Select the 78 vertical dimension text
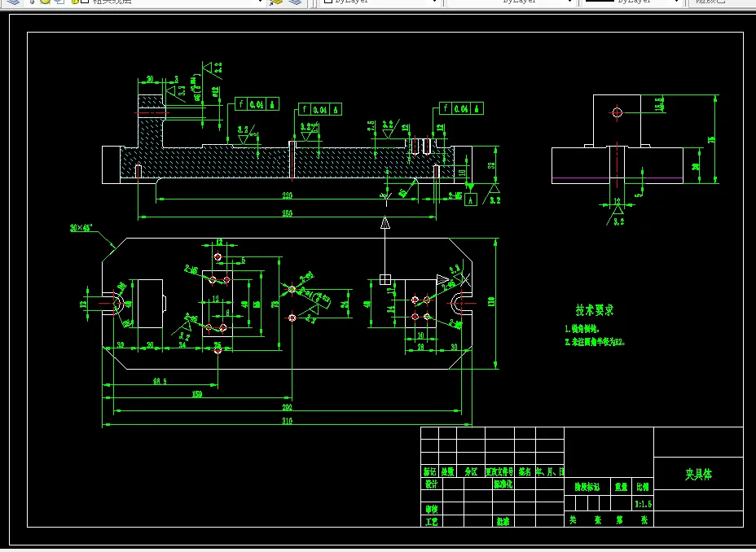The height and width of the screenshot is (552, 756). pyautogui.click(x=275, y=304)
